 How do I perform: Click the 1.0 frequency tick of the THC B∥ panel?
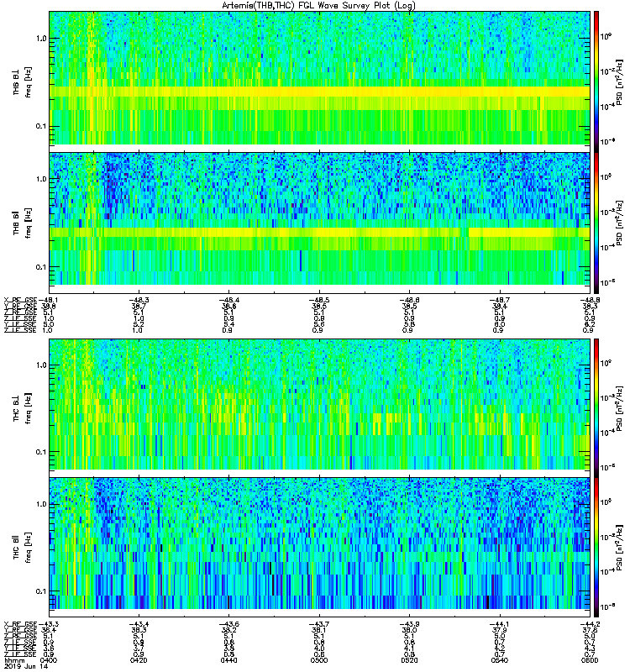click(x=41, y=504)
